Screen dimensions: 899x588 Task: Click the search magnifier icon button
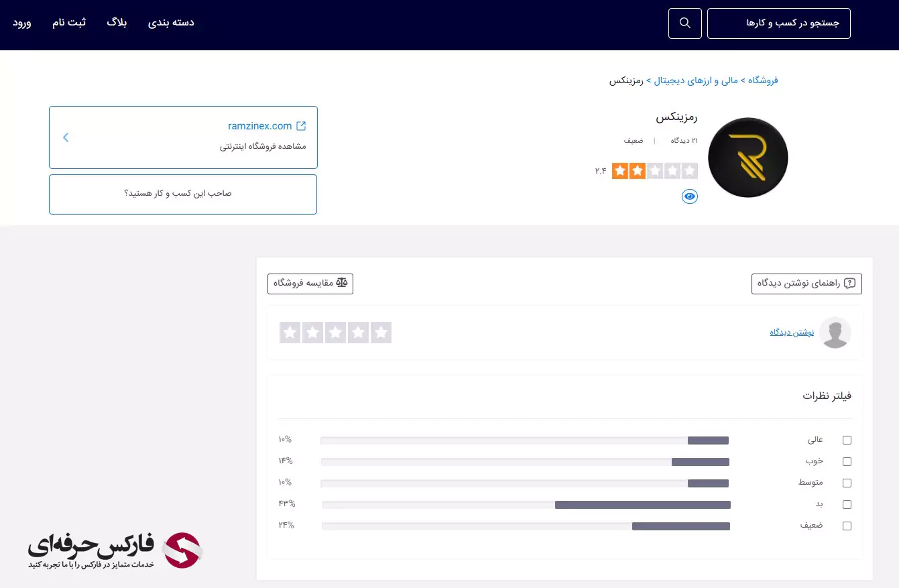(685, 23)
